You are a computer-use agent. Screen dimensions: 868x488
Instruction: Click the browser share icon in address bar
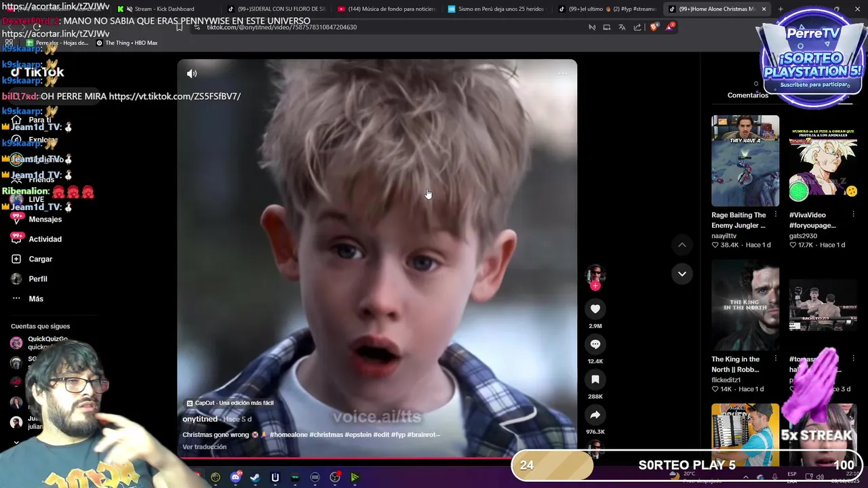637,27
